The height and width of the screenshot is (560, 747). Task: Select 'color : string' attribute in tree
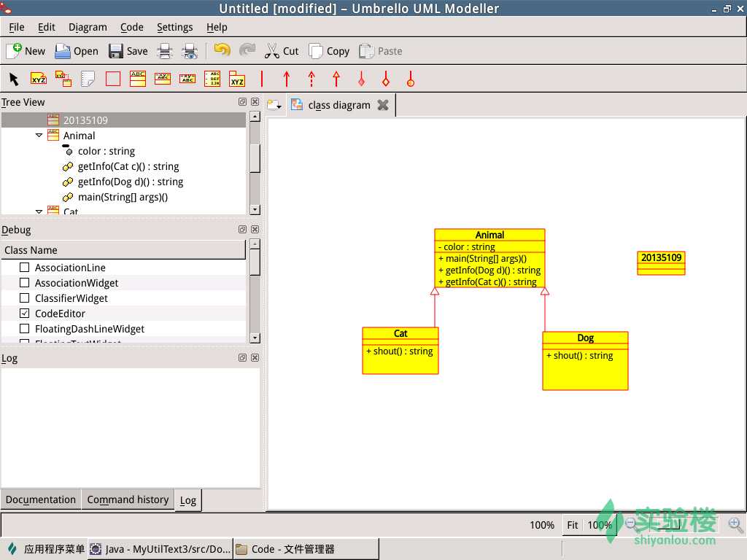[107, 151]
